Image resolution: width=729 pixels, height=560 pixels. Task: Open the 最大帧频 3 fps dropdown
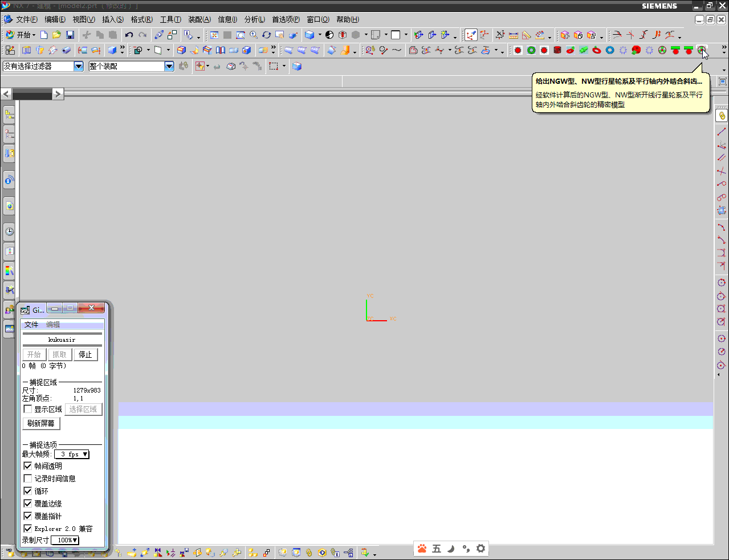click(x=72, y=454)
